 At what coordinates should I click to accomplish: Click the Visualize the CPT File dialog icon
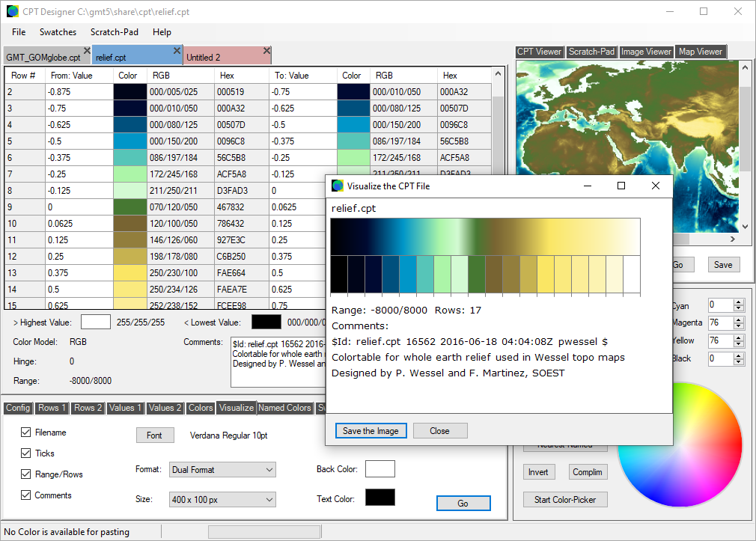(x=338, y=186)
